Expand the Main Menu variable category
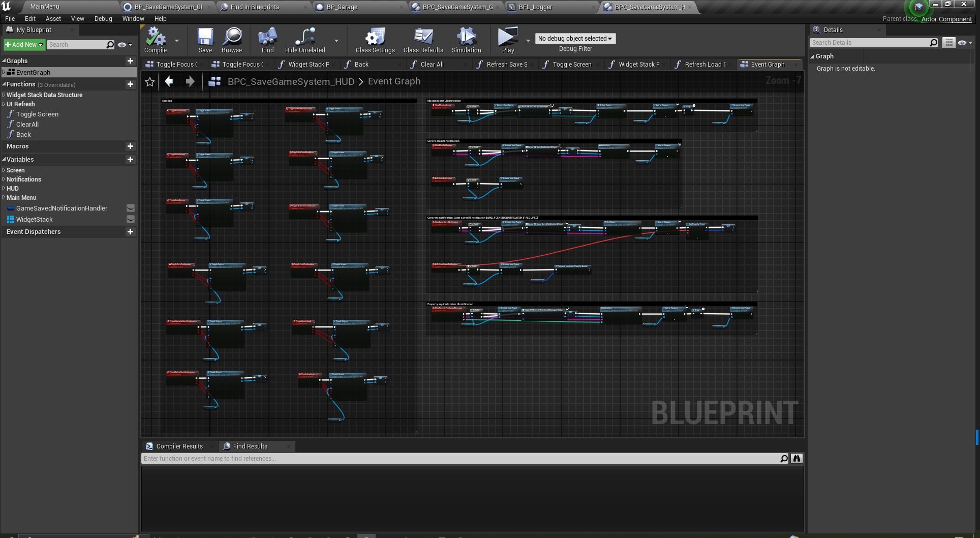 click(x=4, y=197)
